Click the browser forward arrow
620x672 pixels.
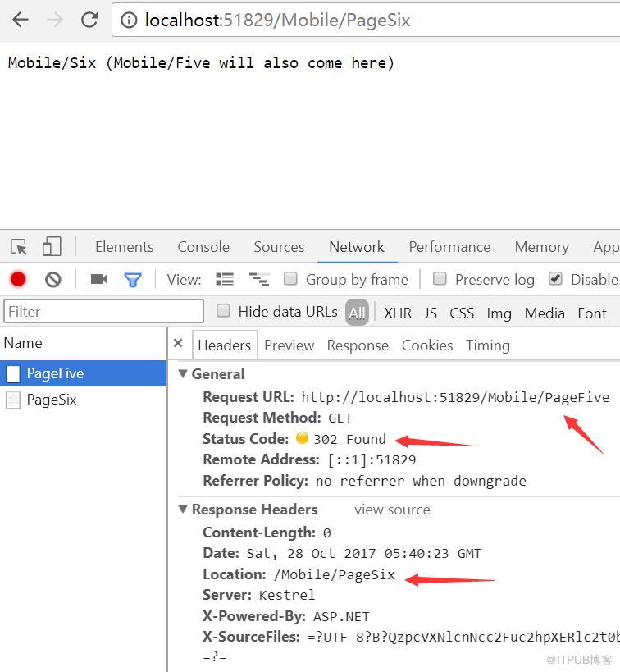(55, 20)
